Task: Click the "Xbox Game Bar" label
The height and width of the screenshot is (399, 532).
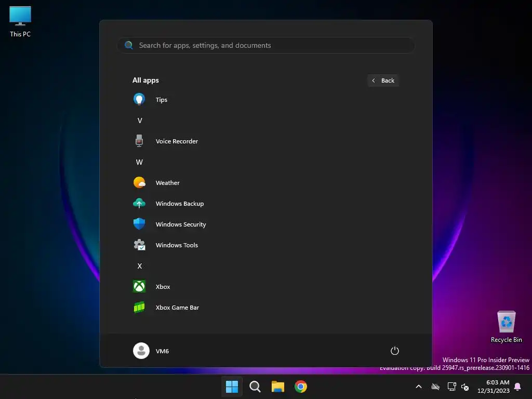Action: point(177,308)
